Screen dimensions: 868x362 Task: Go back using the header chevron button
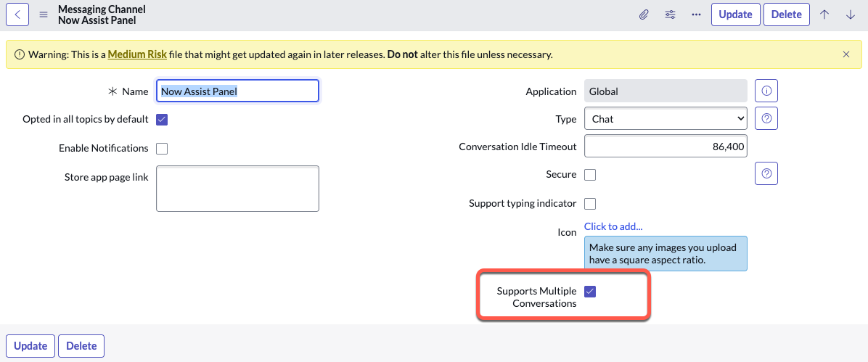(x=17, y=15)
